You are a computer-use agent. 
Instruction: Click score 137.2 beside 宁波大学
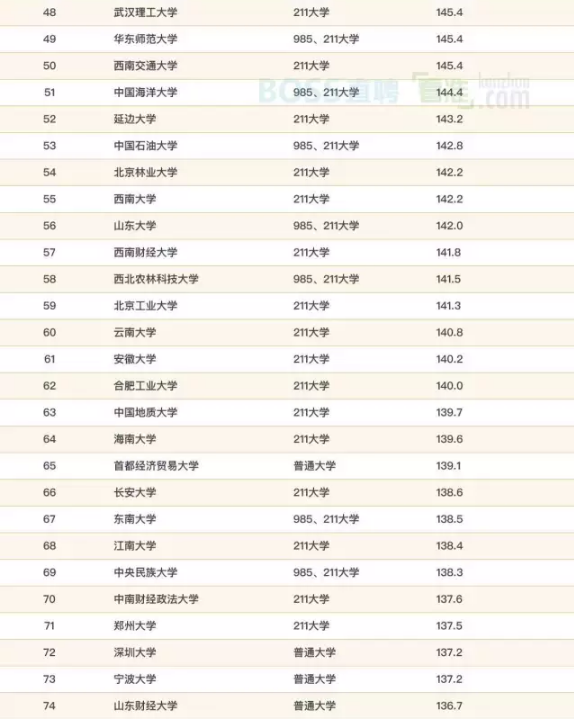click(449, 679)
